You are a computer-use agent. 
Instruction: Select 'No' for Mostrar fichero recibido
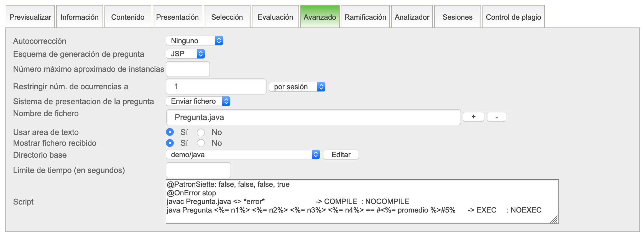pyautogui.click(x=201, y=143)
